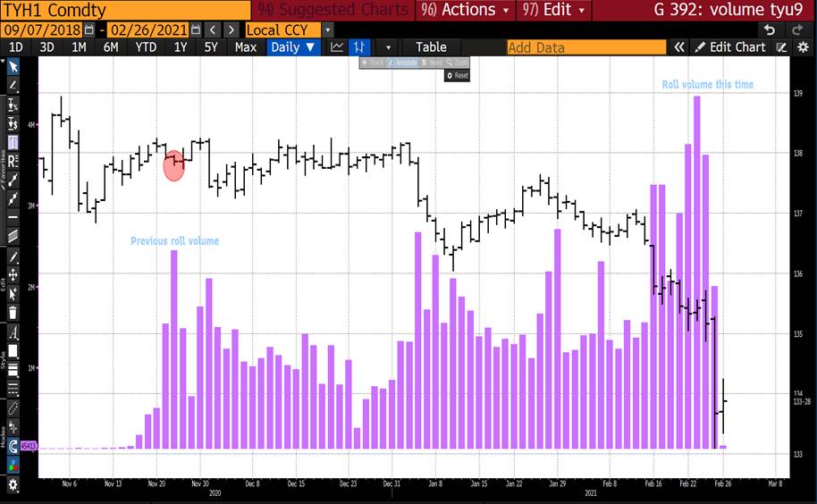Click the trash delete icon in left toolbar
This screenshot has width=817, height=504.
coord(13,313)
